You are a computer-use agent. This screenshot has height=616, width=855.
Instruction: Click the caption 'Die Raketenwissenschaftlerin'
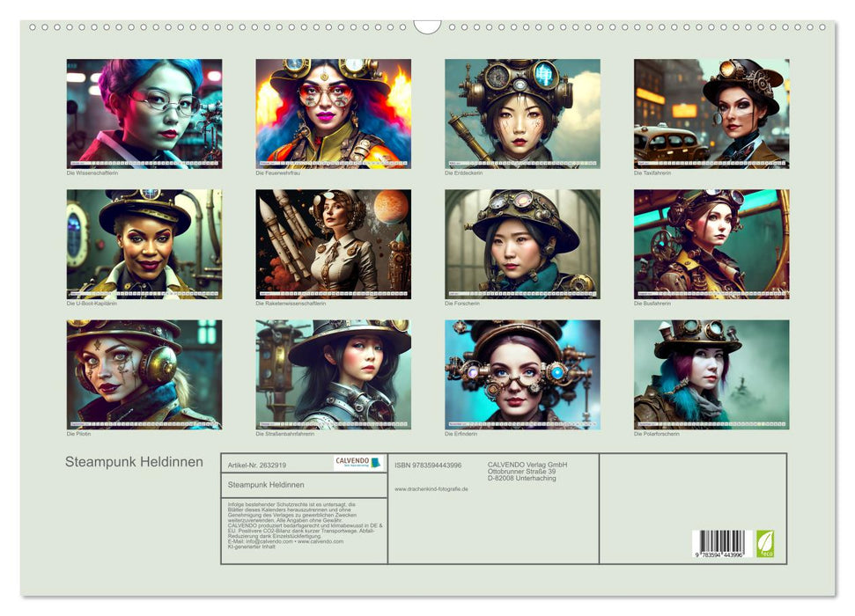291,303
